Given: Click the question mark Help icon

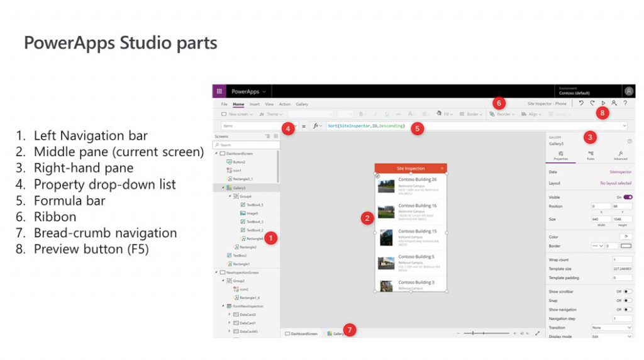Looking at the screenshot, I should pos(625,103).
